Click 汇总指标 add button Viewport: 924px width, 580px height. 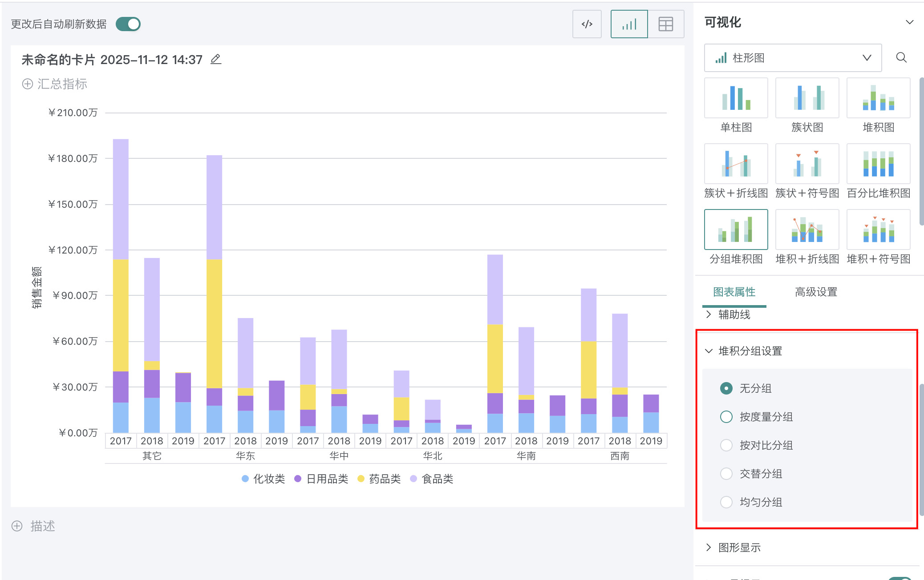point(28,84)
